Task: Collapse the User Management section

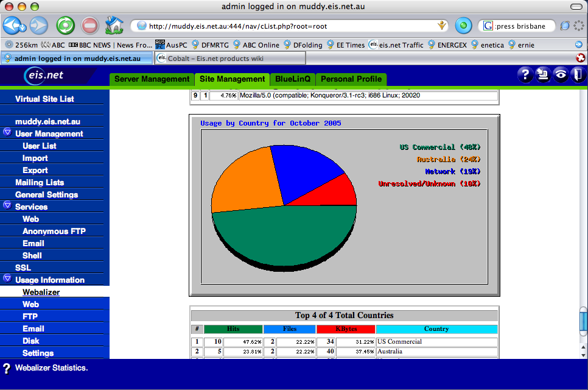Action: point(7,133)
